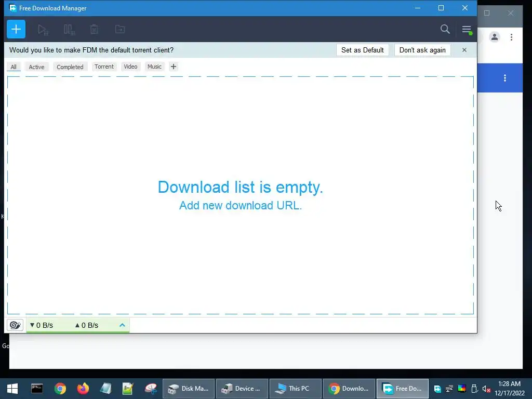This screenshot has height=399, width=532.
Task: Switch to Chrome Downloads taskbar window
Action: (x=349, y=389)
